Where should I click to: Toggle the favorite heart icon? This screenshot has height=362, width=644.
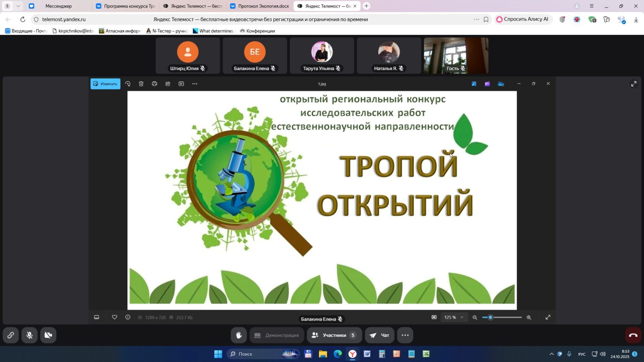point(114,317)
